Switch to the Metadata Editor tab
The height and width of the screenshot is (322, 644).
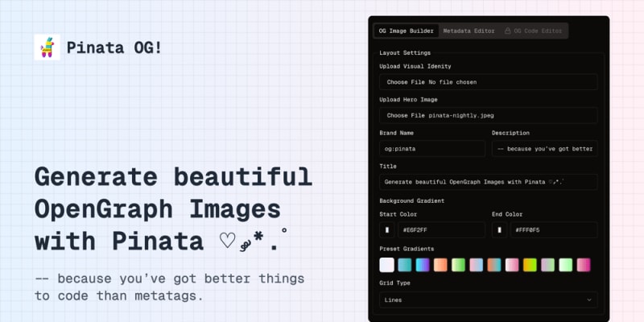coord(469,31)
